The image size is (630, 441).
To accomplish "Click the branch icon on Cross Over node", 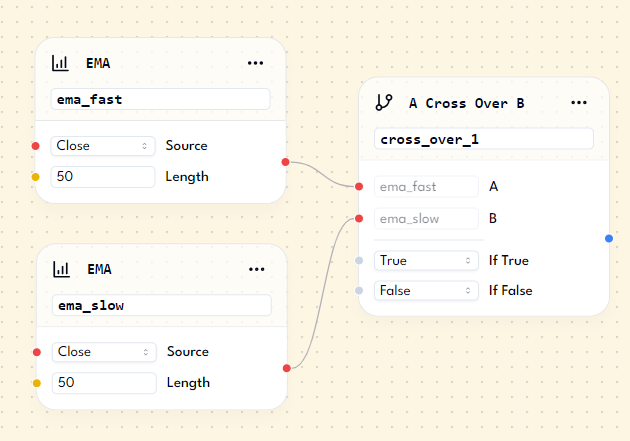I will [383, 102].
